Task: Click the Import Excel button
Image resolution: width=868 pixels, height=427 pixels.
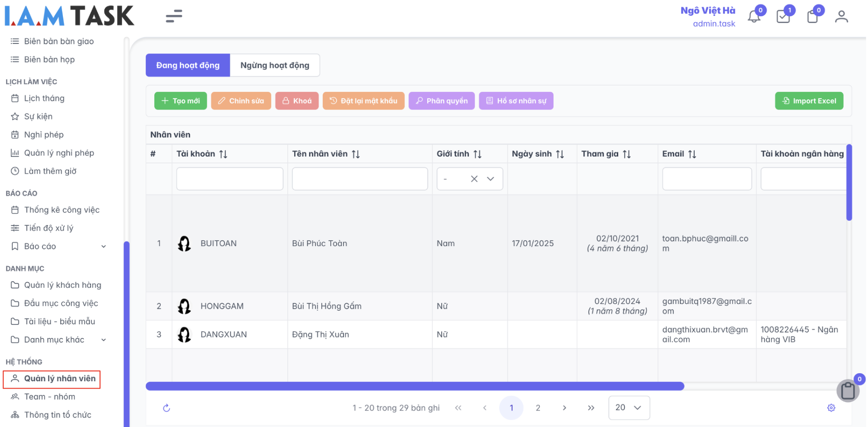Action: click(809, 101)
